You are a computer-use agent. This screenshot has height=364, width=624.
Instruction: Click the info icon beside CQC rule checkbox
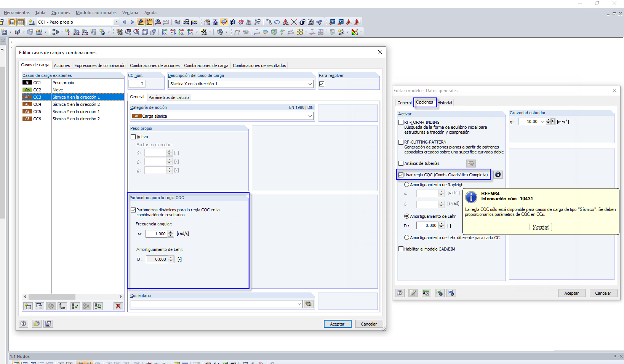click(x=498, y=174)
